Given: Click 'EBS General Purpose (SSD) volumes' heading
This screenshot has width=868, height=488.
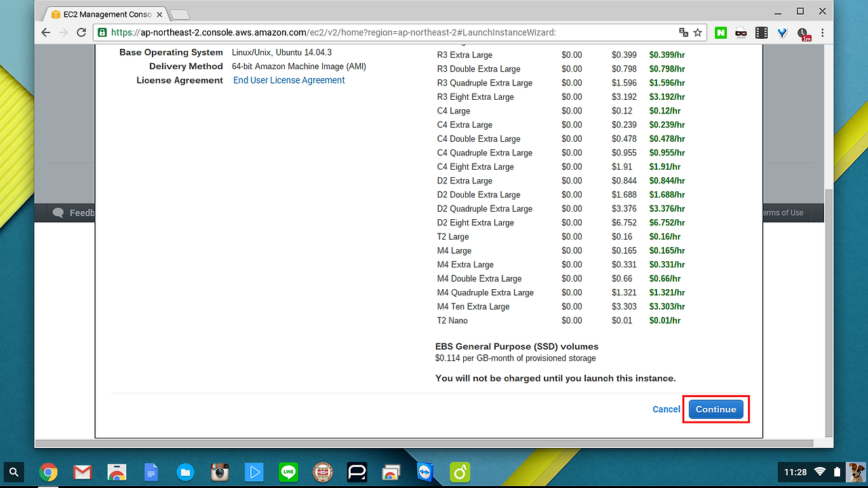Looking at the screenshot, I should click(x=517, y=347).
